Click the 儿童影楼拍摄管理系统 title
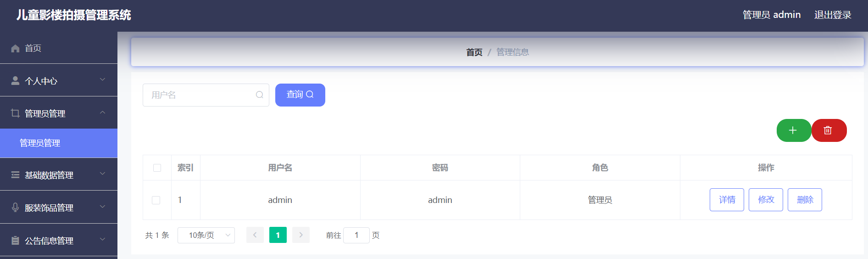 74,15
